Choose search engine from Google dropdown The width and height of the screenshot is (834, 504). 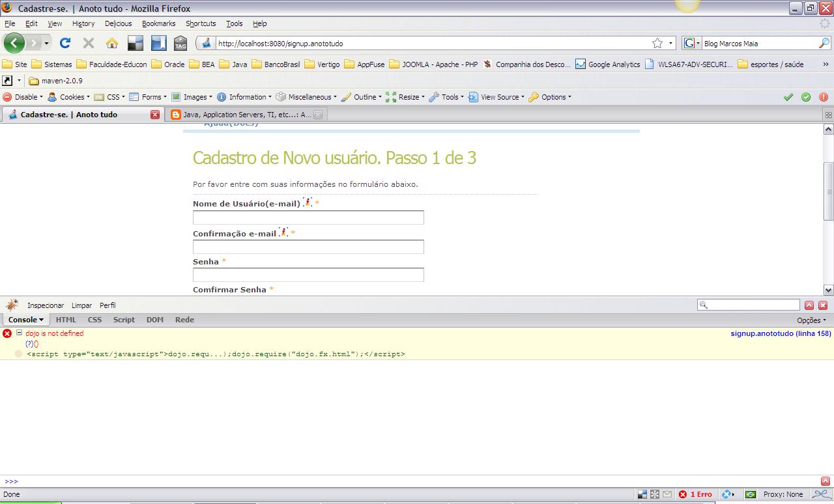pos(692,44)
